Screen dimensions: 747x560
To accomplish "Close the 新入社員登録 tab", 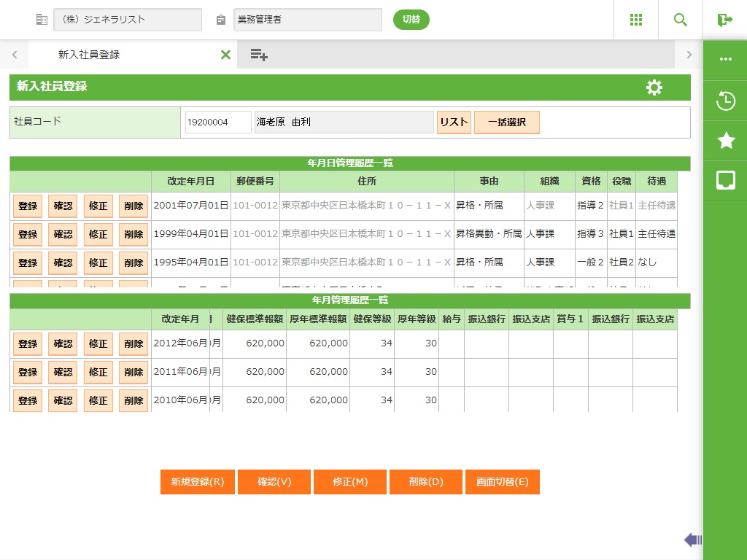I will tap(225, 55).
